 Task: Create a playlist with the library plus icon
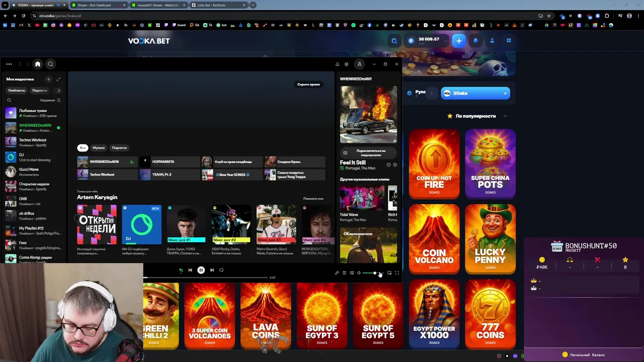coord(48,79)
